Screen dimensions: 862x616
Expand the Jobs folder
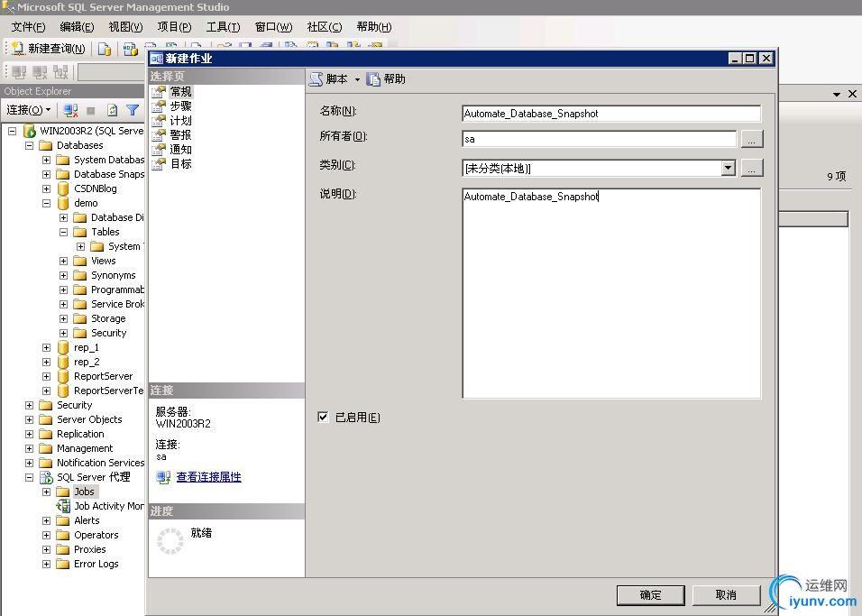(x=46, y=492)
